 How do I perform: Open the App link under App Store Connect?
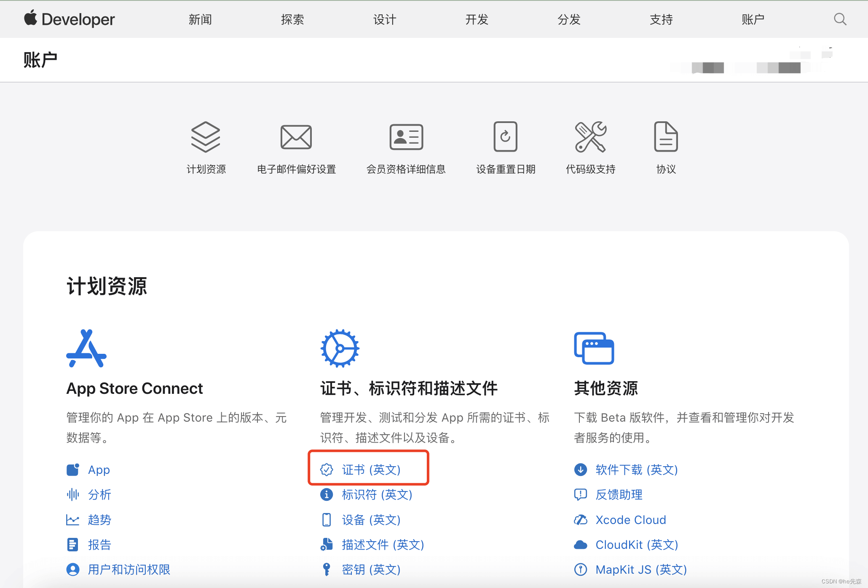coord(99,470)
